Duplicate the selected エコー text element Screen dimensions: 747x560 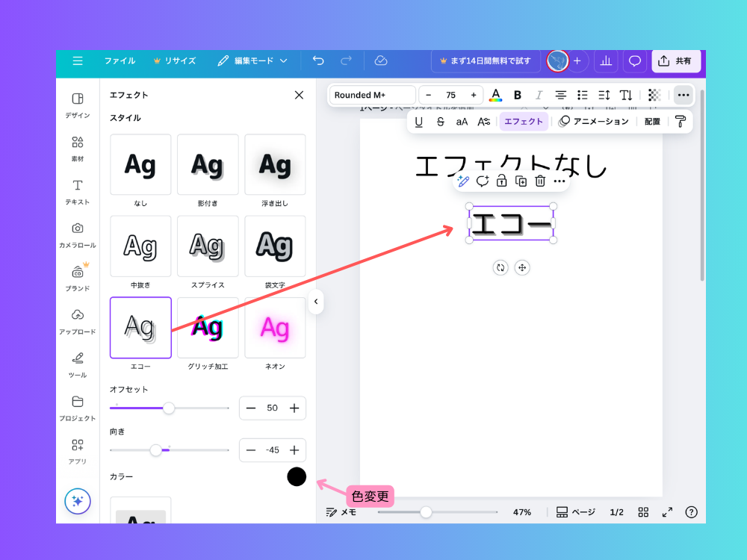point(521,181)
